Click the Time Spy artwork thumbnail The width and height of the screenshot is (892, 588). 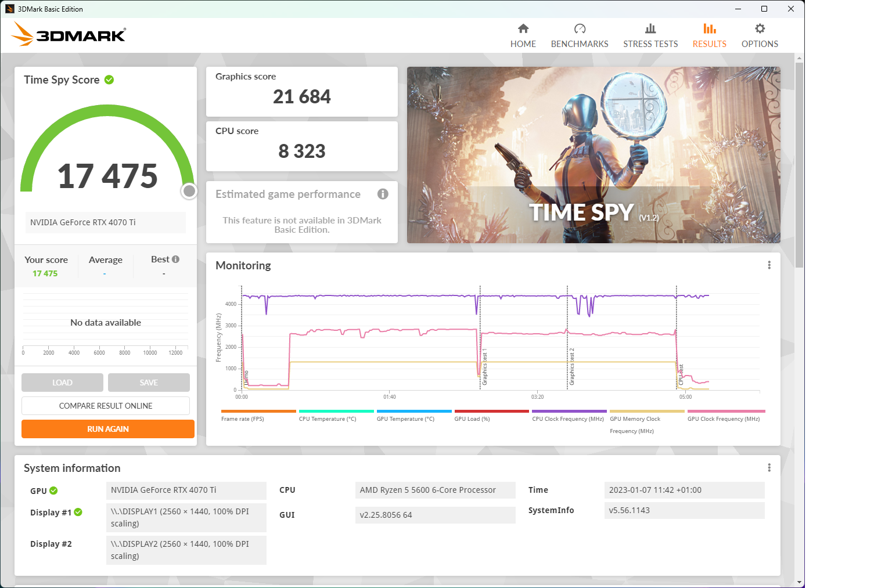coord(594,155)
